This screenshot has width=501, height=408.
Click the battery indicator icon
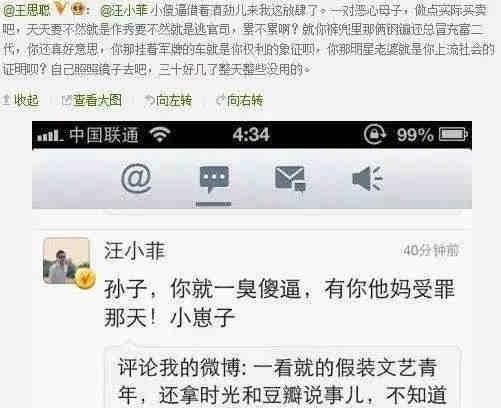[x=453, y=135]
